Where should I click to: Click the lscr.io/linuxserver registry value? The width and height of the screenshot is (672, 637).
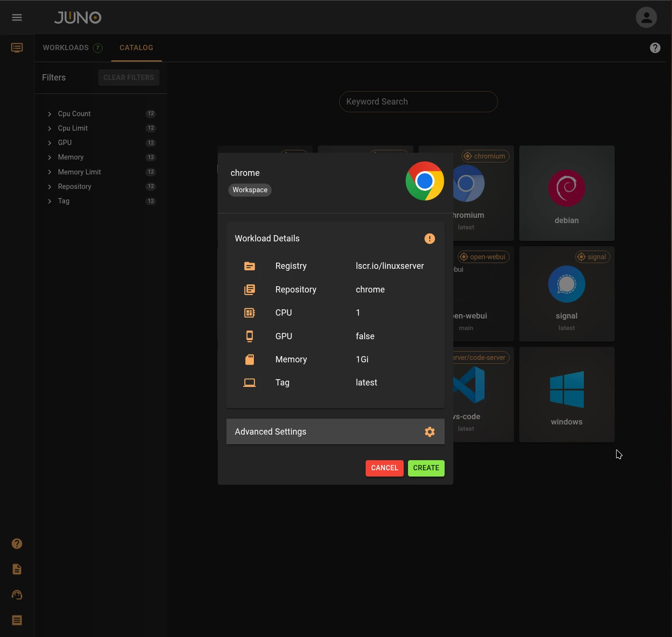(x=390, y=266)
